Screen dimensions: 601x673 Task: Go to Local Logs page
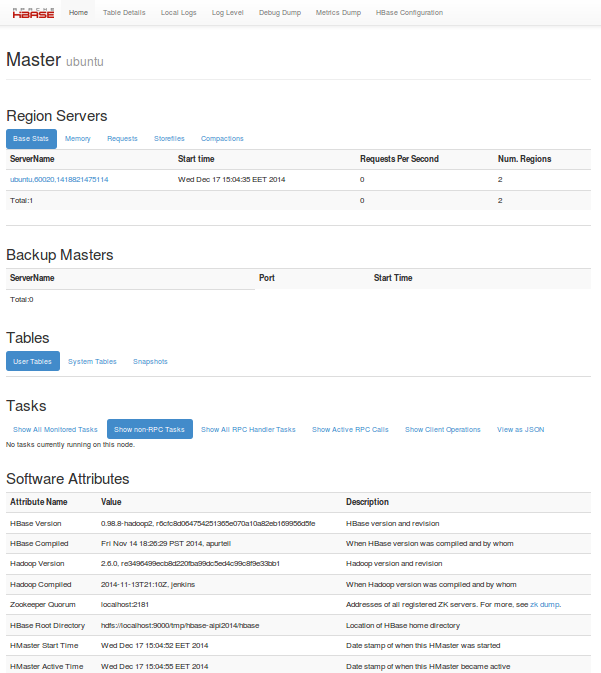click(179, 12)
